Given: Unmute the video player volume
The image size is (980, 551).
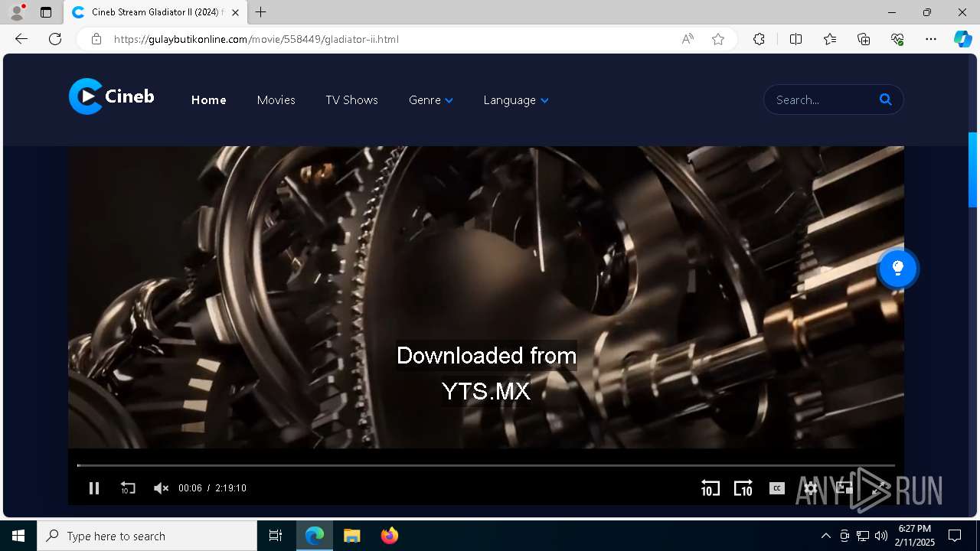Looking at the screenshot, I should 161,488.
